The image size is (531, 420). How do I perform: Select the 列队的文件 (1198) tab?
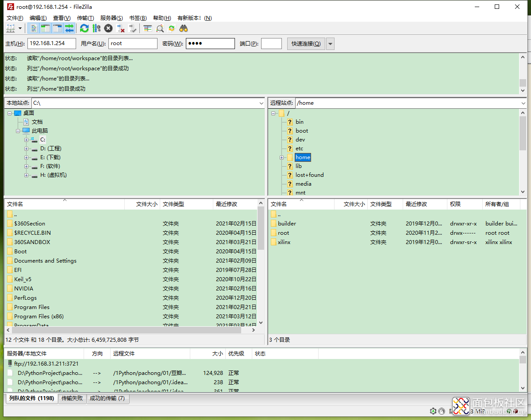click(31, 398)
